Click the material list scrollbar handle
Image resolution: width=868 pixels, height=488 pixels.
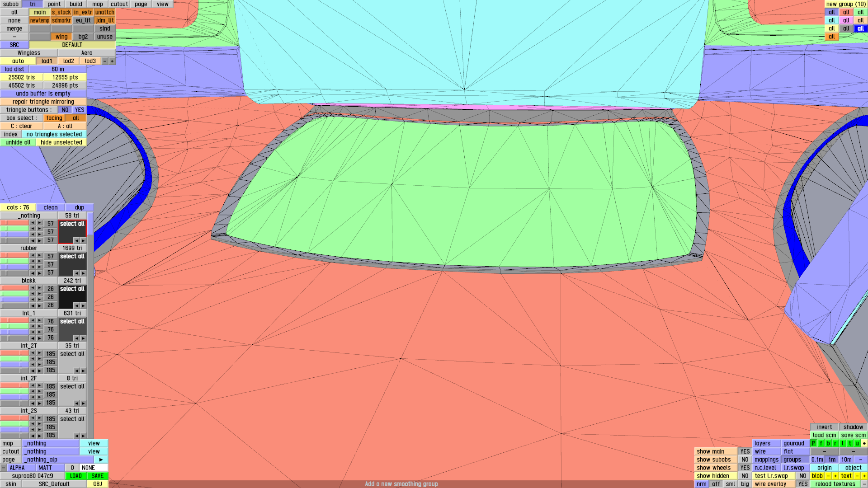pos(90,224)
